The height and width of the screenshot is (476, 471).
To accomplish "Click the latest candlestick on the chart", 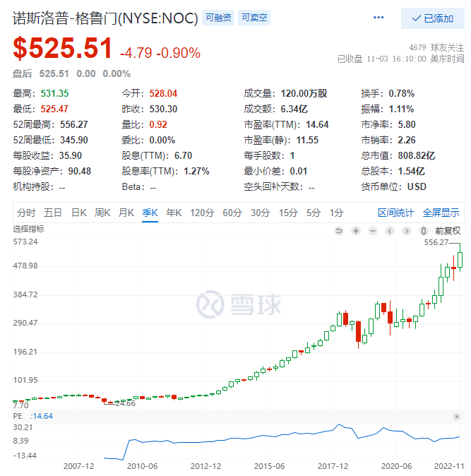I will point(460,258).
